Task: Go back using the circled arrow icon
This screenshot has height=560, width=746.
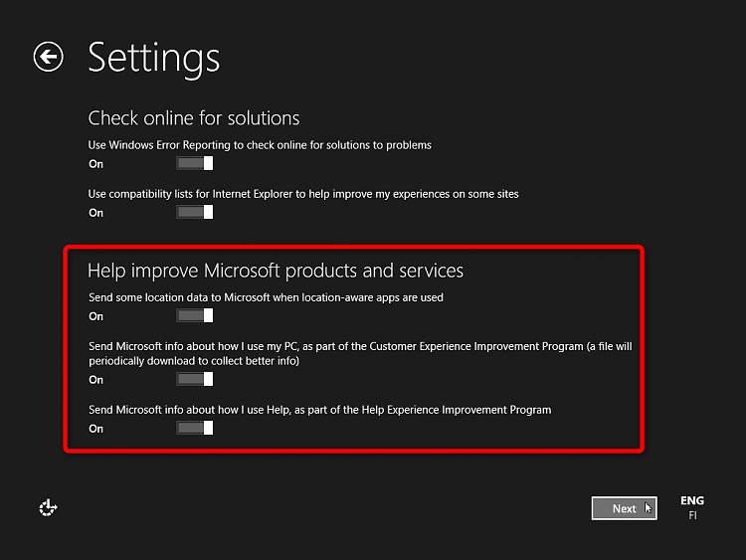Action: pos(48,57)
